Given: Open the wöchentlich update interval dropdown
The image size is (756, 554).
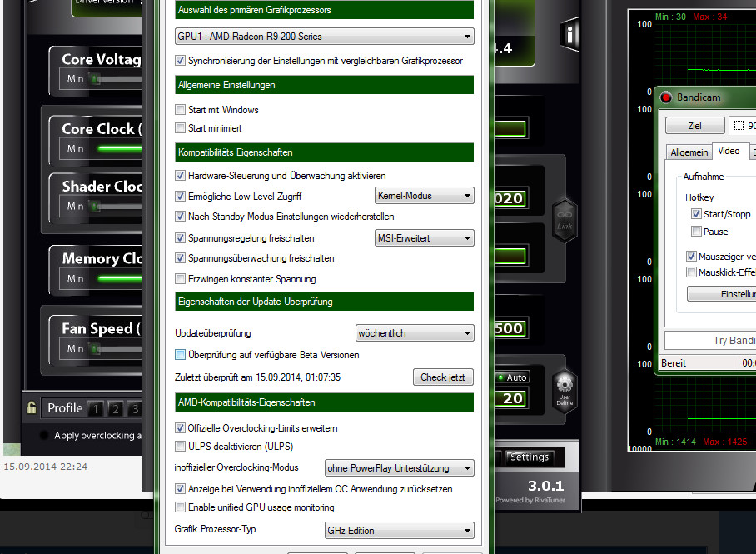Looking at the screenshot, I should click(415, 333).
